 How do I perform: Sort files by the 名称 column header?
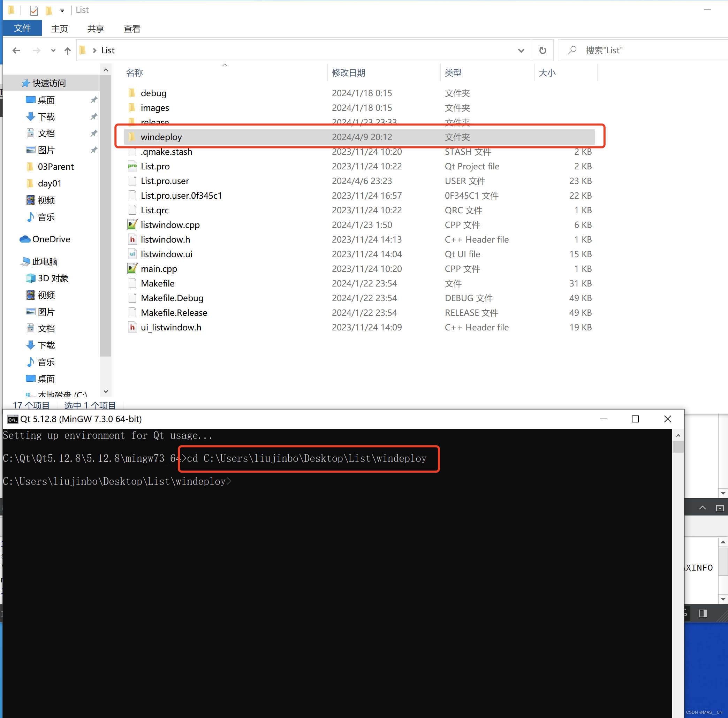(x=134, y=72)
